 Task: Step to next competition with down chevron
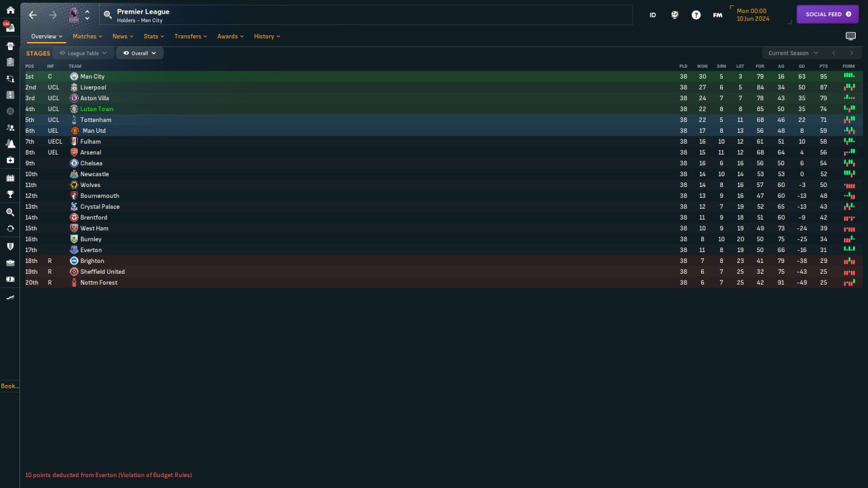coord(87,19)
